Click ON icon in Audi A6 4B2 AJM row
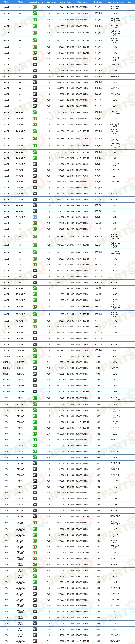135x644 pixels. pos(35,277)
